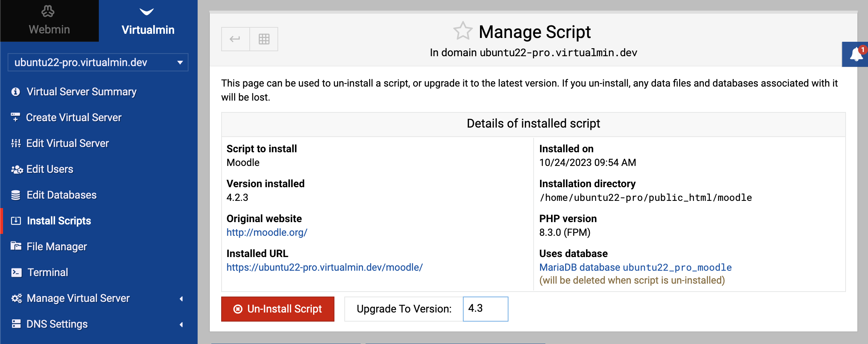Open File Manager

[x=57, y=247]
